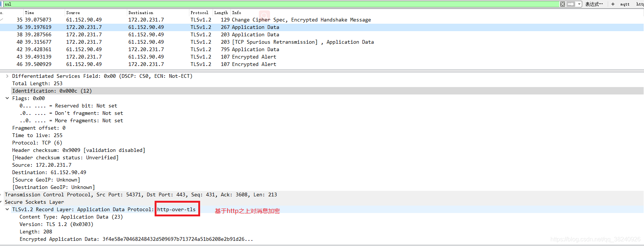Screen dimensions: 644x246
Task: Select packet 46 Encrypted Alert row
Action: [x=322, y=64]
